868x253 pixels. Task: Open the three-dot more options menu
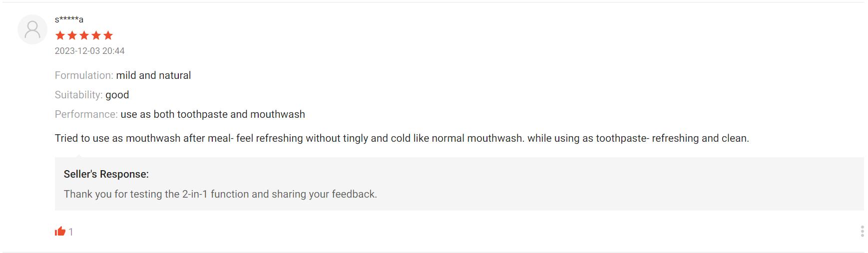pos(862,231)
